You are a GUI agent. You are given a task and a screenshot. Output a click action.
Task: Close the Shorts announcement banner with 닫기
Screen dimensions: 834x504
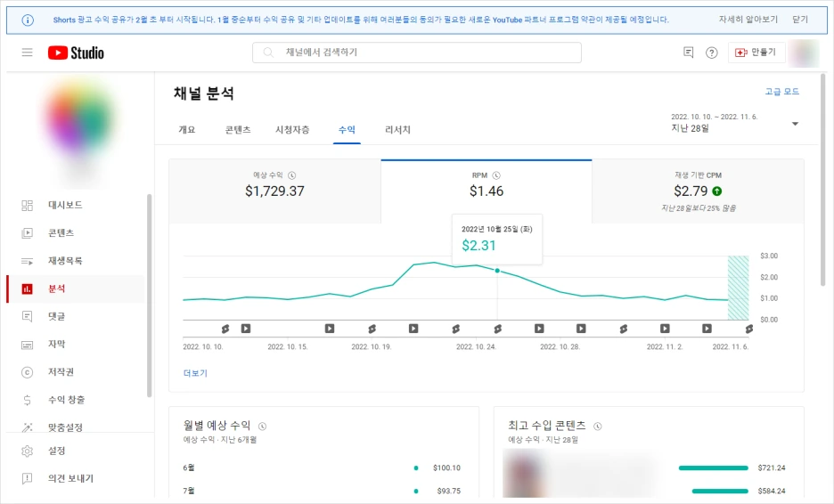point(800,19)
